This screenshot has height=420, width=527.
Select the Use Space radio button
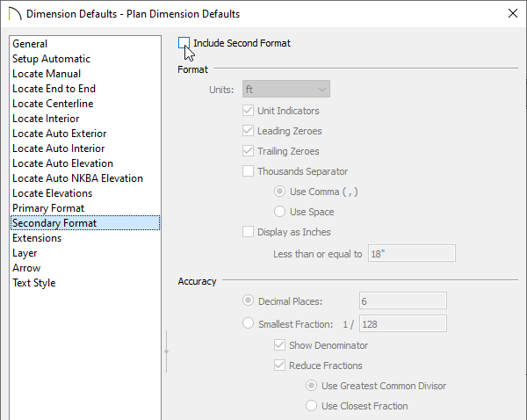pos(279,212)
